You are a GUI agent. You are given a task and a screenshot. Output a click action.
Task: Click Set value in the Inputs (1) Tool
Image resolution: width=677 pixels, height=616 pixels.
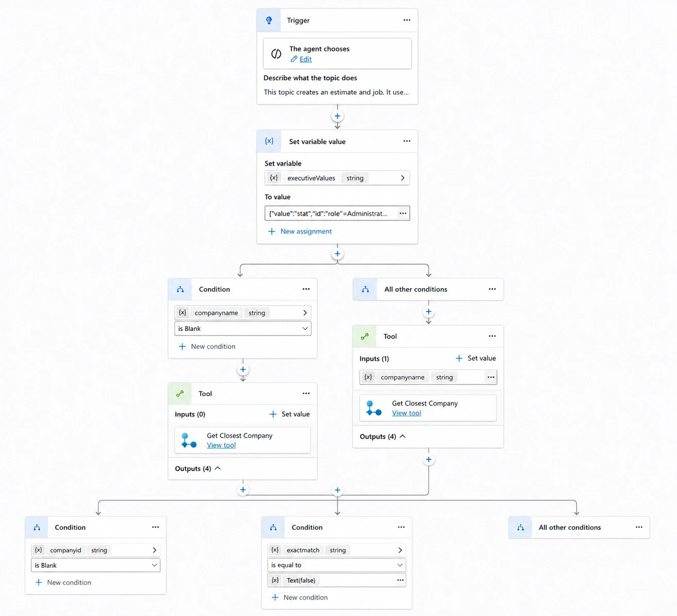(x=476, y=358)
